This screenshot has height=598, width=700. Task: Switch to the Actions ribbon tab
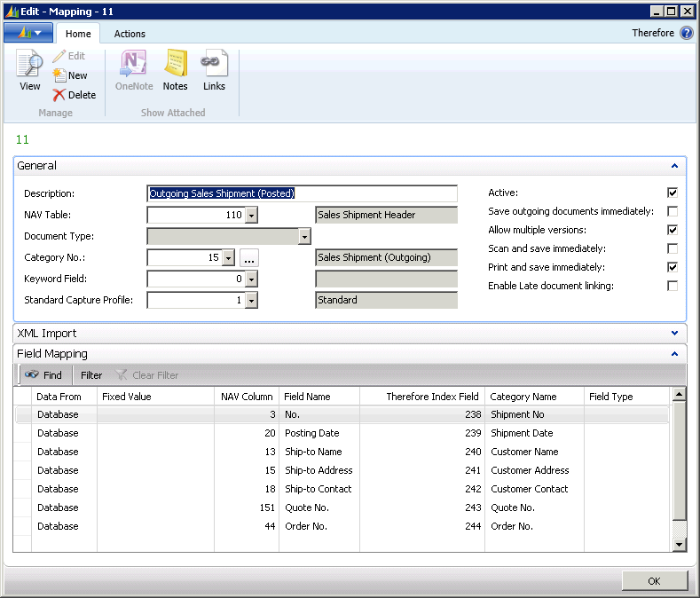pos(130,34)
